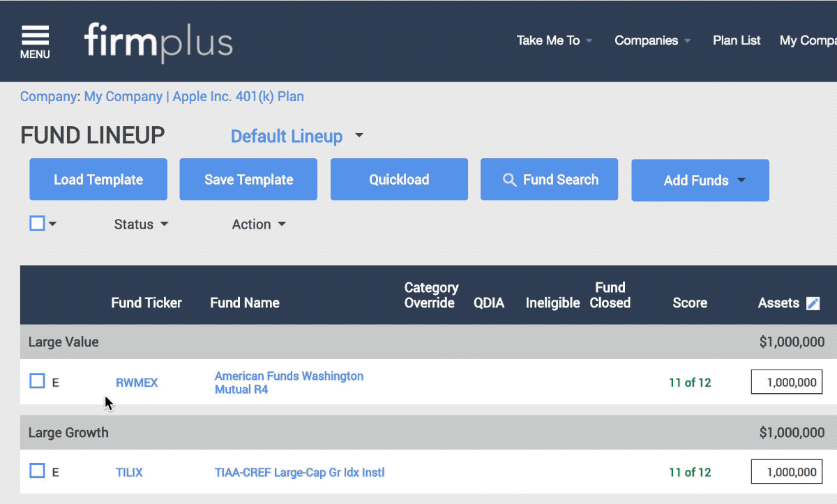Click the Large Growth category row
The height and width of the screenshot is (504, 837).
(428, 433)
